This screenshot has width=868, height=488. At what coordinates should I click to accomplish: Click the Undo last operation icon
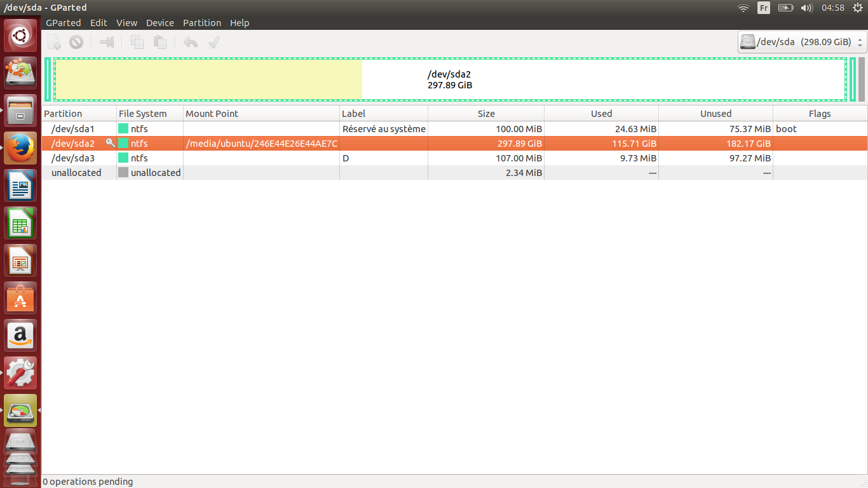(191, 43)
